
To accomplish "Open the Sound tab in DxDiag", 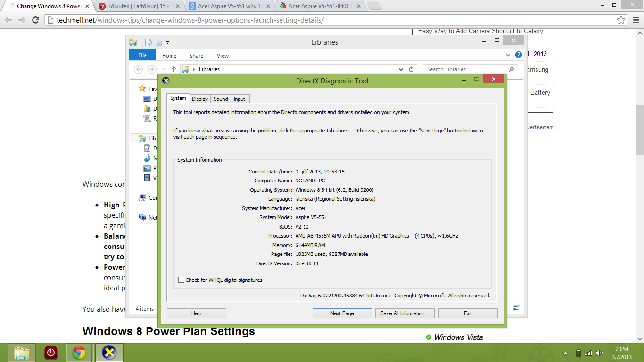I will (221, 99).
